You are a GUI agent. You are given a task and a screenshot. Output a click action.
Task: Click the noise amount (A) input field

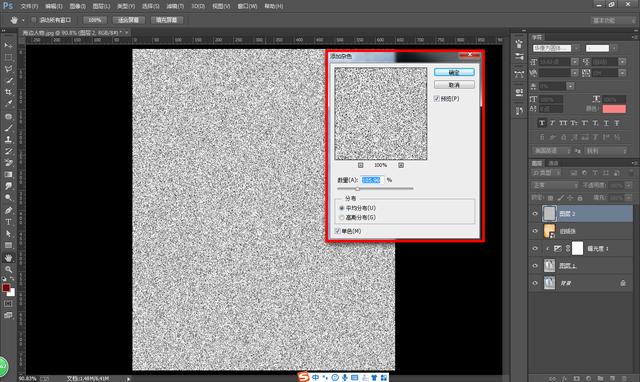click(x=371, y=180)
